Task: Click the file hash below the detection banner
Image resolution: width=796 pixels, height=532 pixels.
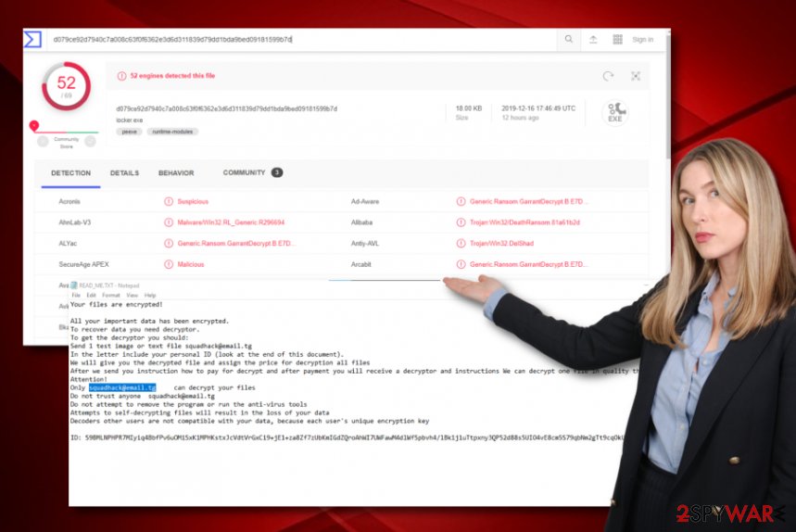Action: click(226, 108)
